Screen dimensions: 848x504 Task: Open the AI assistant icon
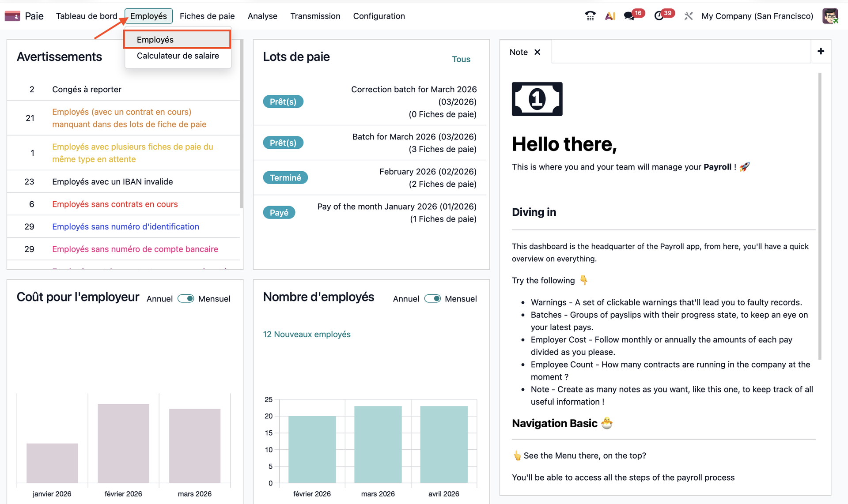pos(610,16)
